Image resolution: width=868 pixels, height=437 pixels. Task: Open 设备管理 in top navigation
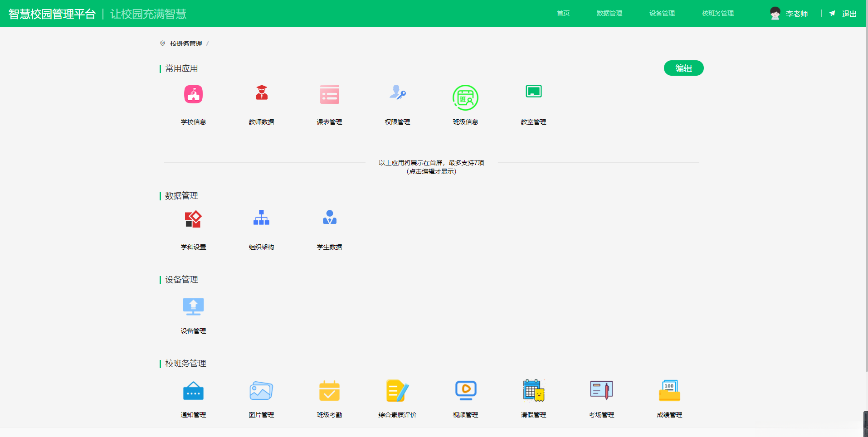click(x=662, y=13)
